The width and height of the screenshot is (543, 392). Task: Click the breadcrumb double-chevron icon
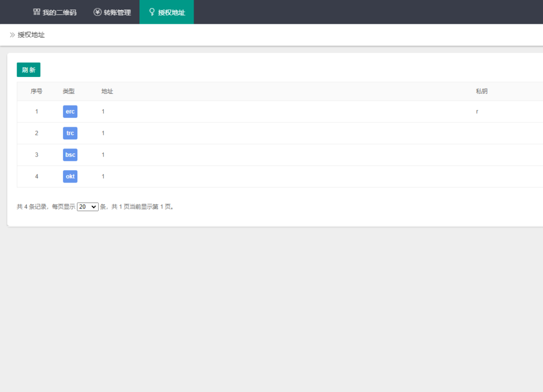click(x=12, y=35)
